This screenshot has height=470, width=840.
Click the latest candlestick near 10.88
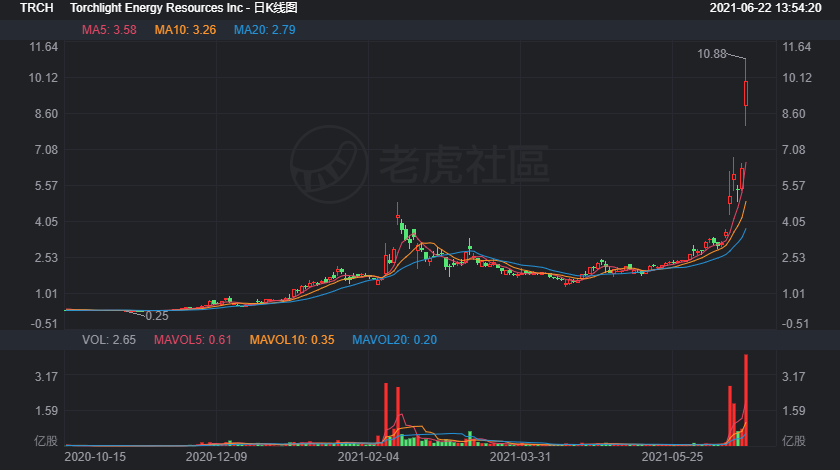point(746,93)
